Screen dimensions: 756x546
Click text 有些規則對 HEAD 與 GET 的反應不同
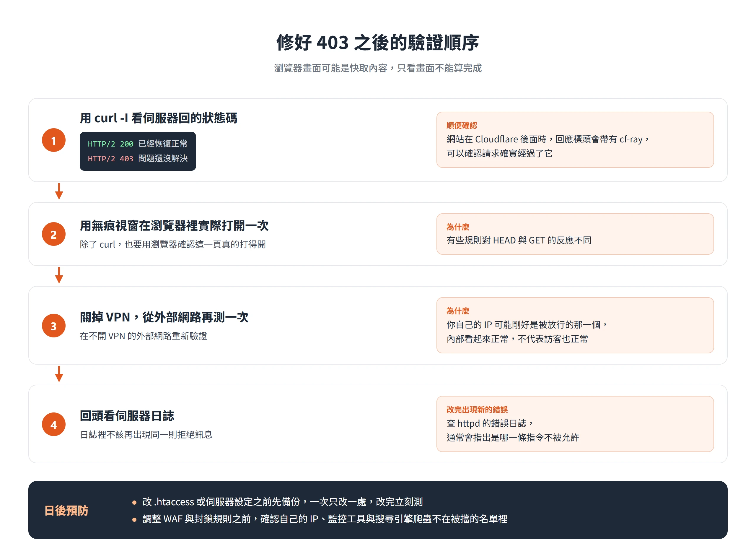click(519, 240)
